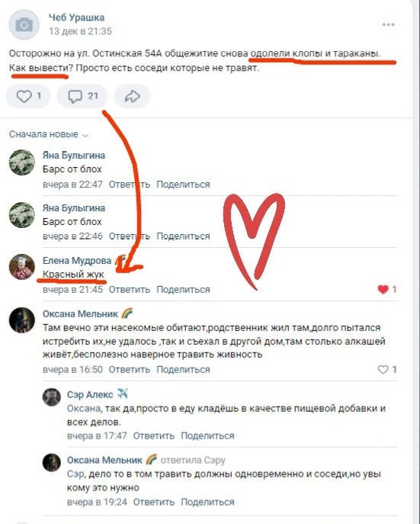Open comments via speech bubble icon
The width and height of the screenshot is (420, 524).
[x=82, y=96]
